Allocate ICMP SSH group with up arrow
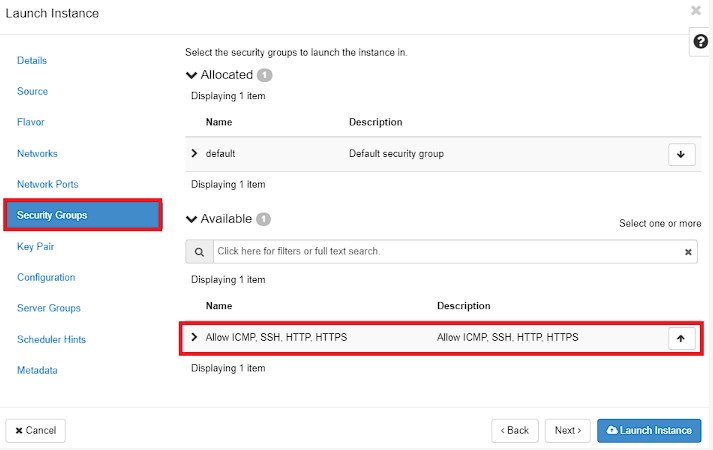This screenshot has height=450, width=713. (681, 338)
